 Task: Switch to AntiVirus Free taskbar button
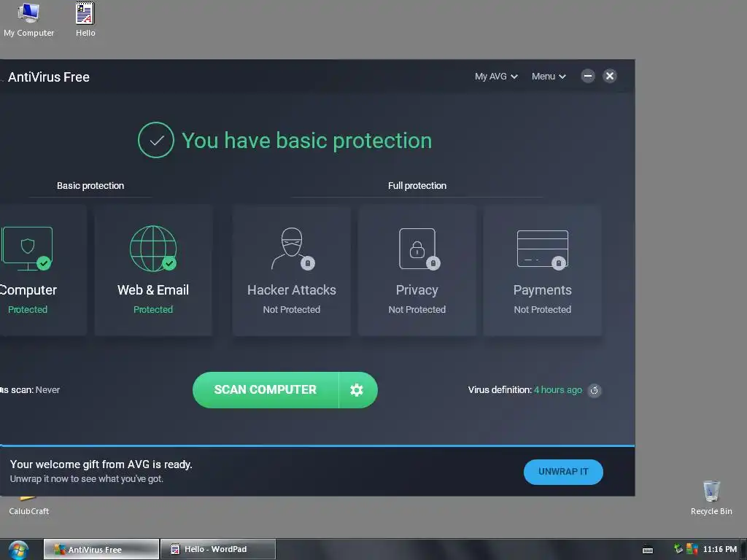[x=101, y=550]
